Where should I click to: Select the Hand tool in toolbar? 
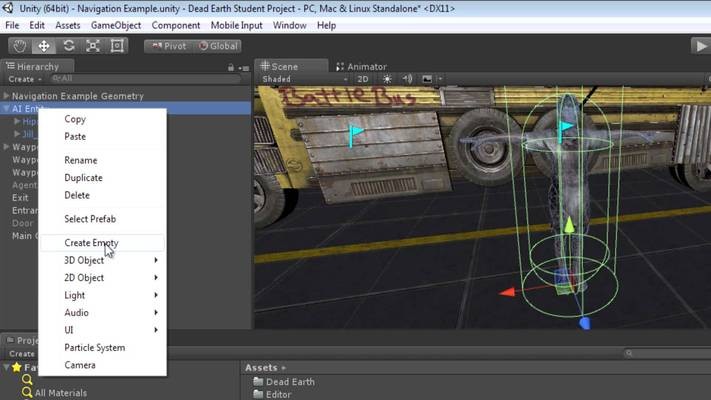point(20,46)
